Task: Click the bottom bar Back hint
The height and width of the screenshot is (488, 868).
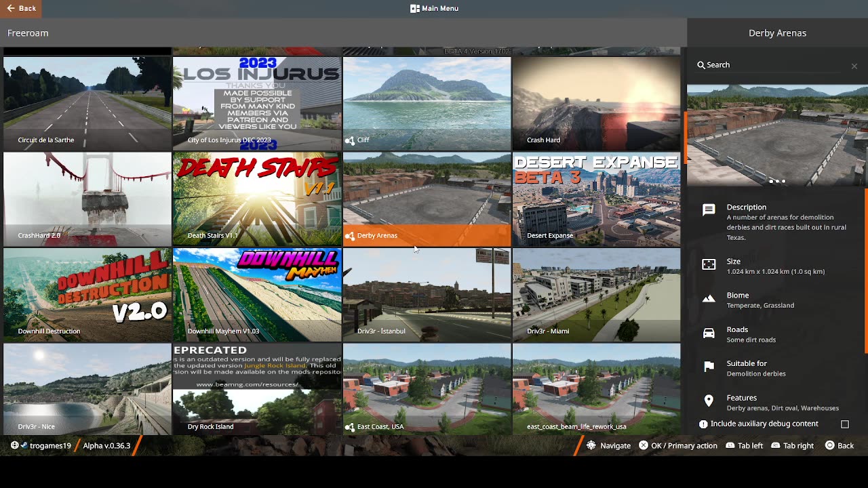Action: [x=840, y=446]
